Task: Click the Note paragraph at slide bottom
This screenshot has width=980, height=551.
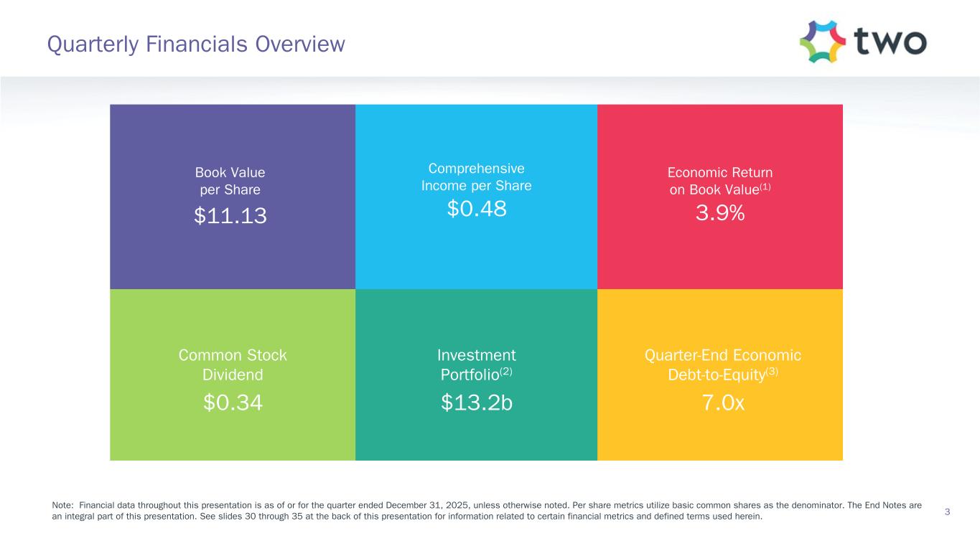Action: coord(487,511)
